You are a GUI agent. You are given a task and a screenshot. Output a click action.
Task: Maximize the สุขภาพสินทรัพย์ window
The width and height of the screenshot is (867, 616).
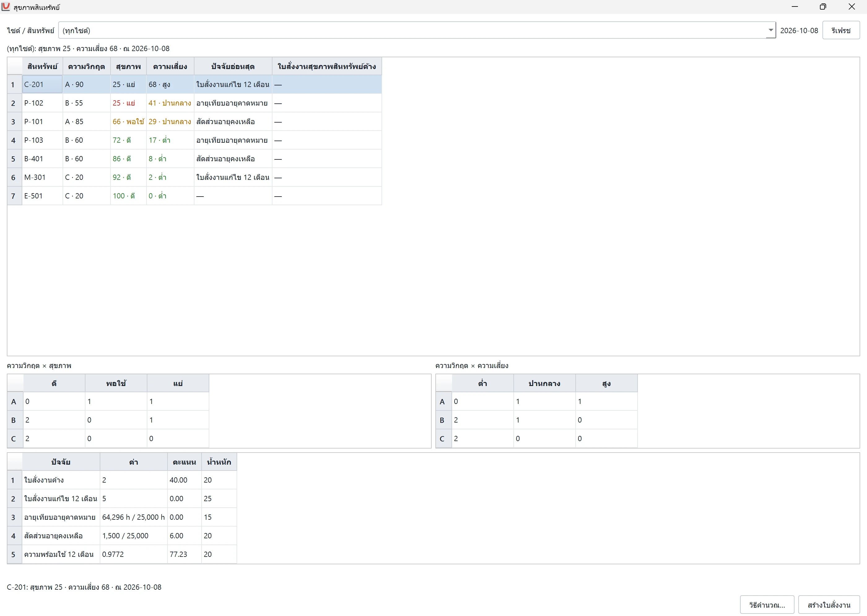pyautogui.click(x=823, y=7)
